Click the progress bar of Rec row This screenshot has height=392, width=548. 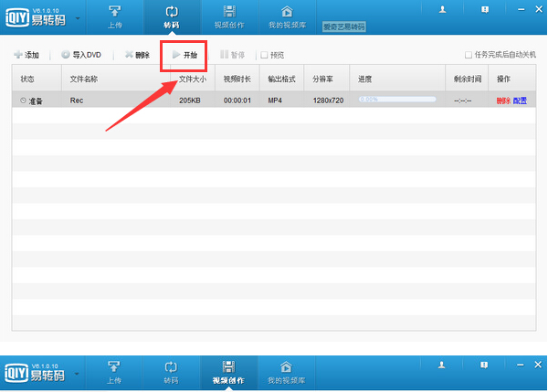[x=397, y=100]
